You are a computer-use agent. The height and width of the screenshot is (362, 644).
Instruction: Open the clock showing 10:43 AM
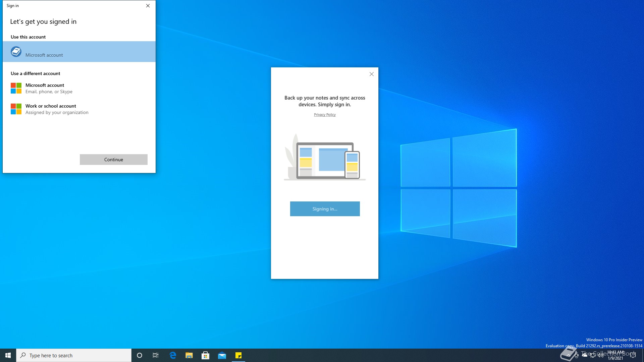tap(615, 355)
